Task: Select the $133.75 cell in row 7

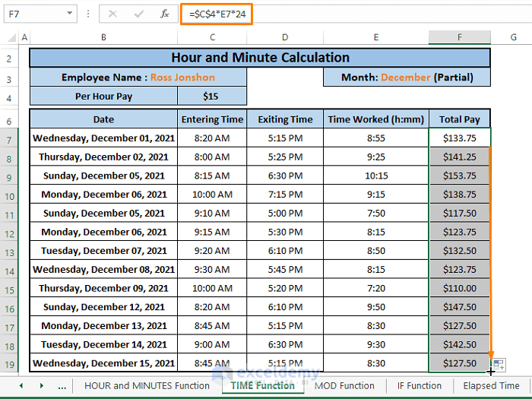Action: pos(459,138)
